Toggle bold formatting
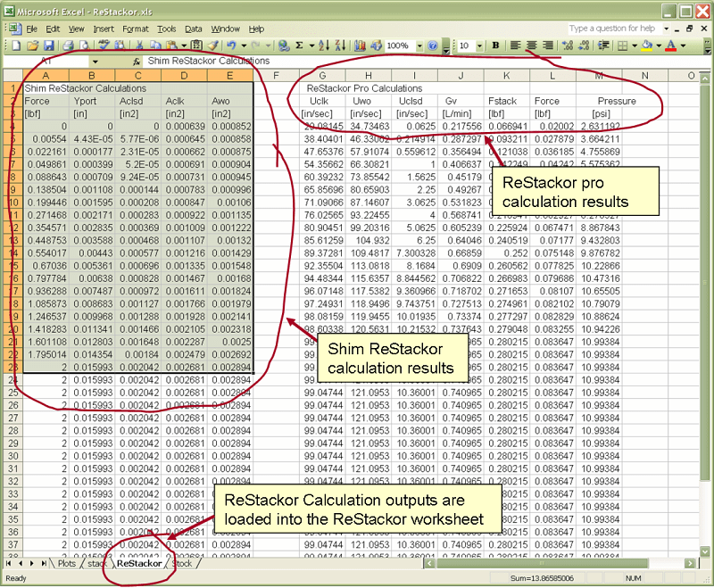The image size is (714, 588). (x=494, y=43)
